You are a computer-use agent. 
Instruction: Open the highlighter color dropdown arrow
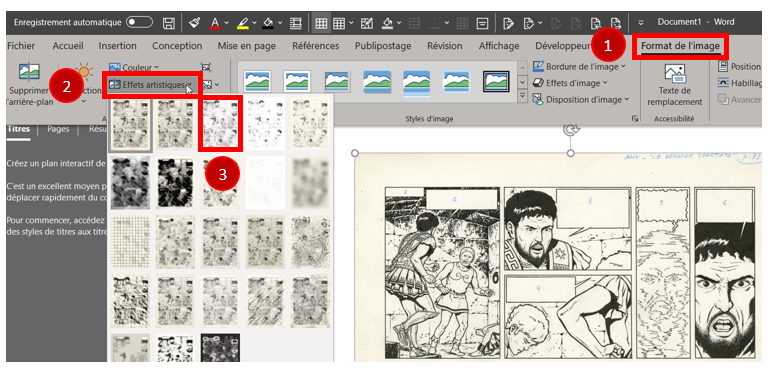(x=254, y=23)
